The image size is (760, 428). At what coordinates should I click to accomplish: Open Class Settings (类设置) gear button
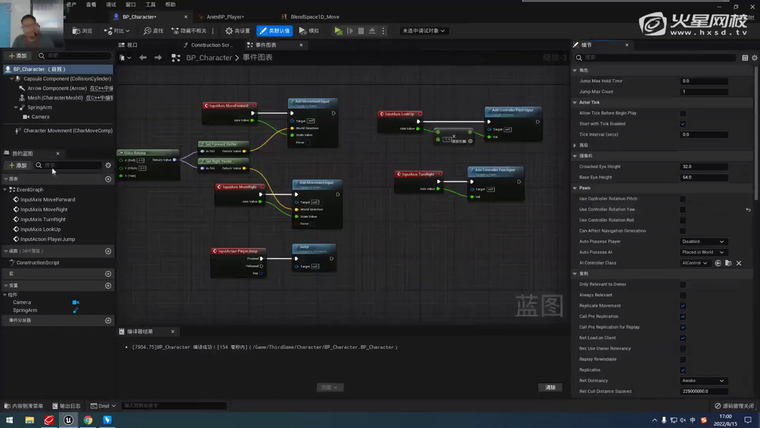coord(238,31)
